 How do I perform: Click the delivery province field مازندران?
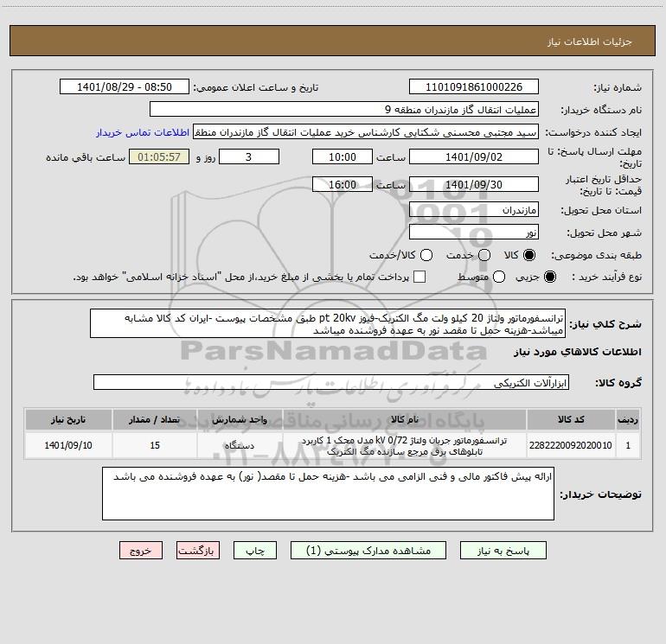coord(474,210)
